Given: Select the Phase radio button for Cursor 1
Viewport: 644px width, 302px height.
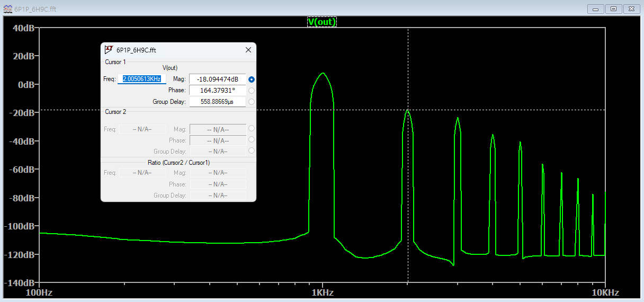Looking at the screenshot, I should [252, 91].
